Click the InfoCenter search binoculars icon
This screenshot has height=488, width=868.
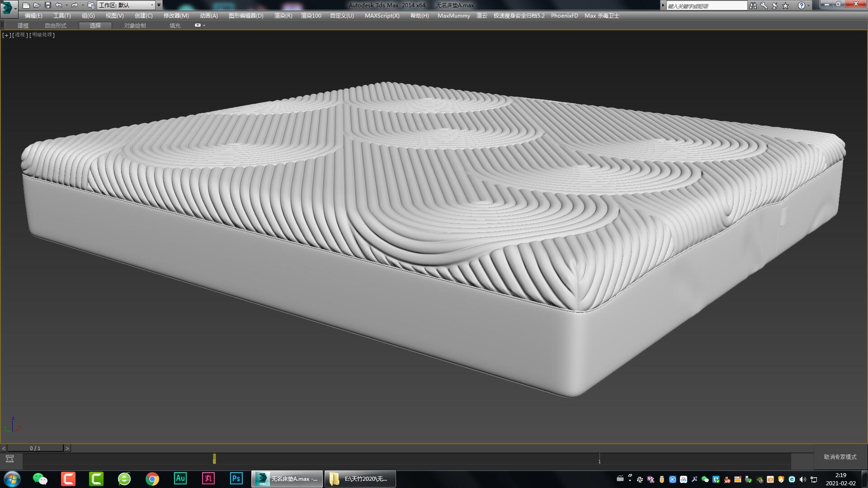coord(753,5)
